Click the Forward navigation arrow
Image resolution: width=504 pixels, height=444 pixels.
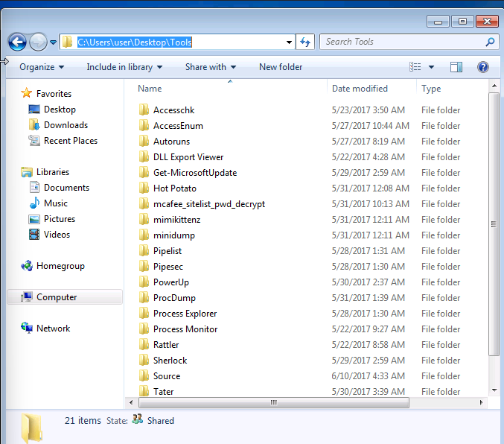pos(38,42)
